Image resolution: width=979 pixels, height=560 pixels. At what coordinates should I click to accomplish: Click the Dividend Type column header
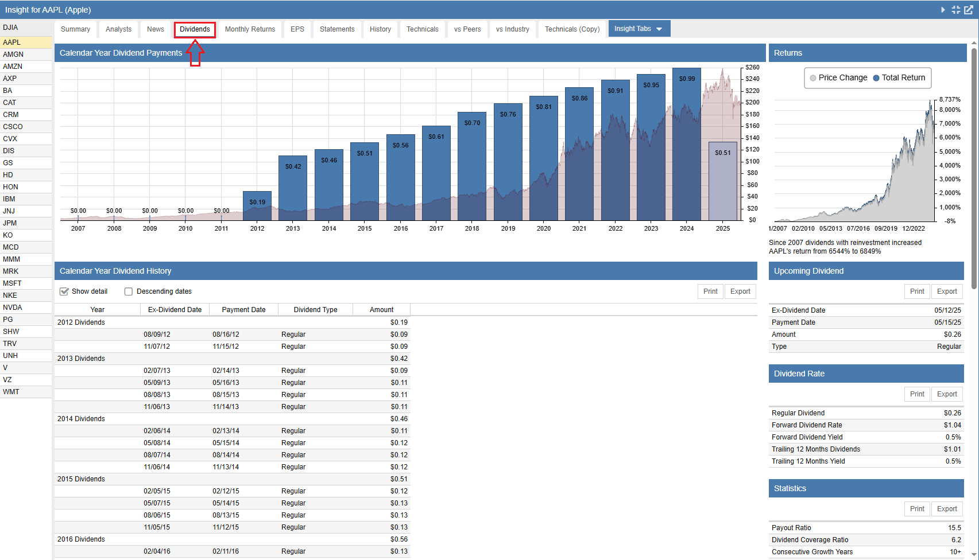pyautogui.click(x=316, y=310)
